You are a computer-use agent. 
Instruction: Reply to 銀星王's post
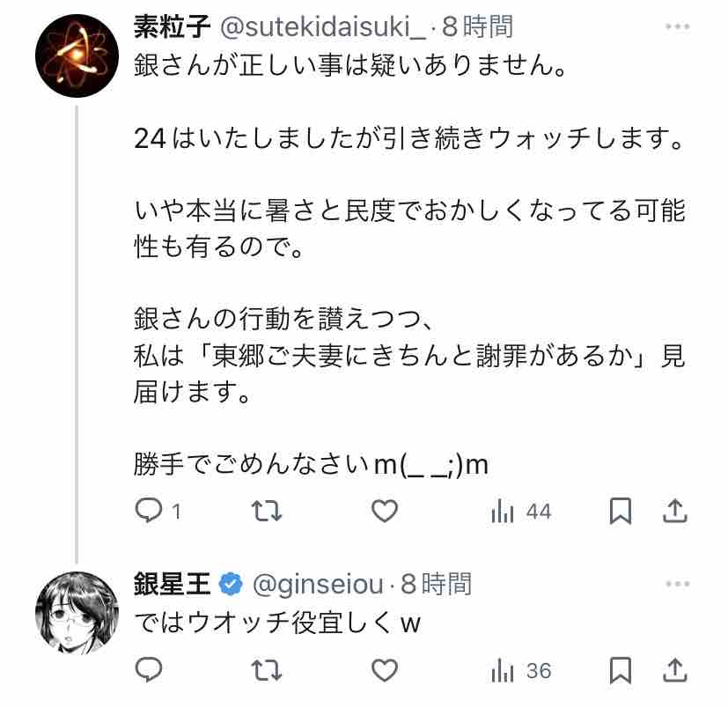[x=149, y=671]
